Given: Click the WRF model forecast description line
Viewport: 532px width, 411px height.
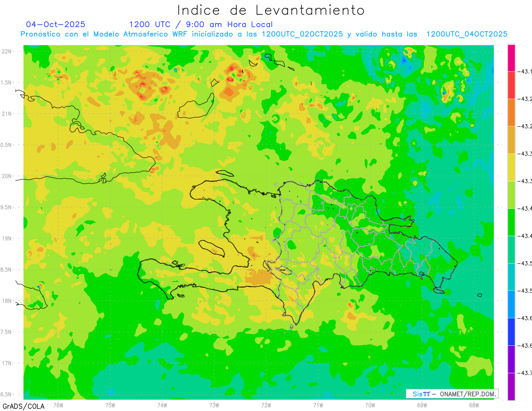Looking at the screenshot, I should pyautogui.click(x=264, y=34).
